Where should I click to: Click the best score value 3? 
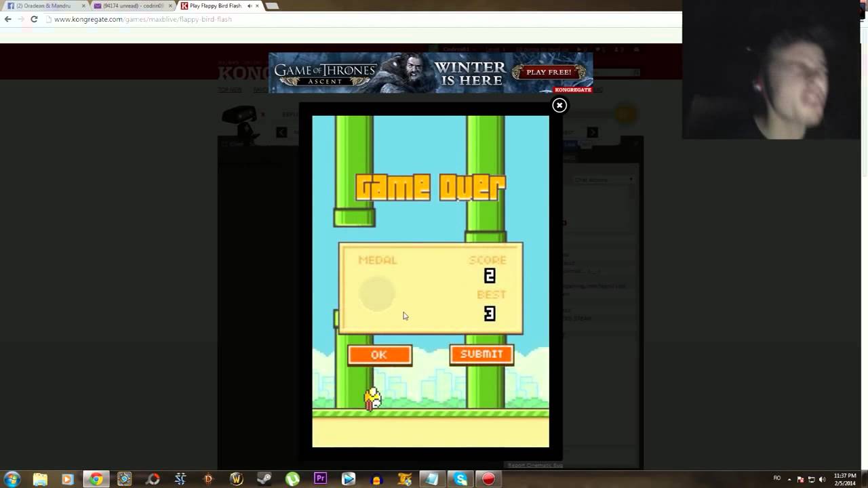tap(490, 313)
